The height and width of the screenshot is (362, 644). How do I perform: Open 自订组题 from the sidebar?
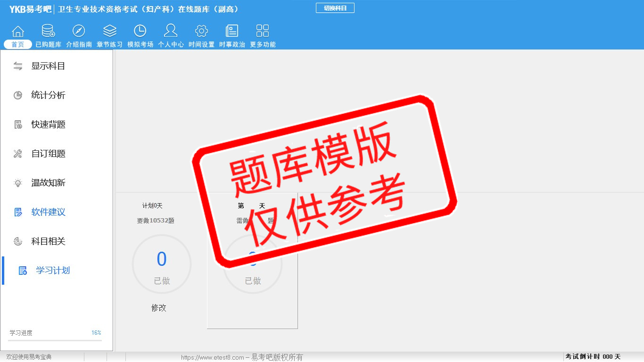click(48, 154)
